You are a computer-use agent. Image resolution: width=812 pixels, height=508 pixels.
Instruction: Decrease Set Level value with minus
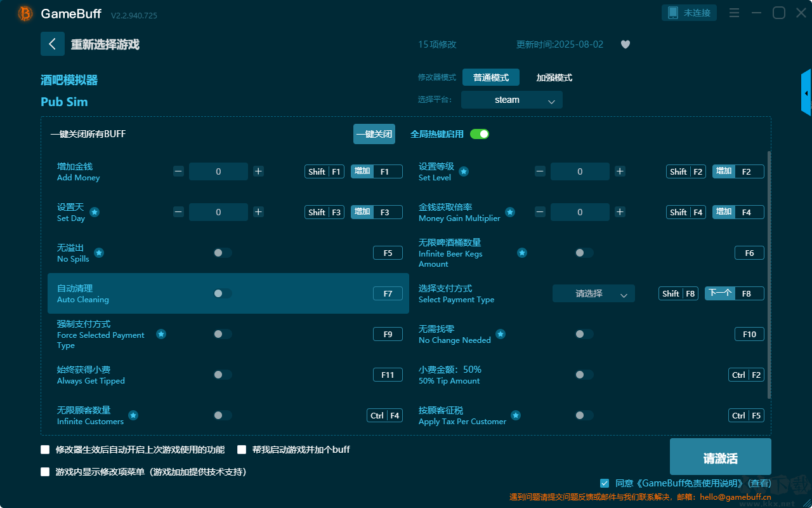[x=540, y=171]
